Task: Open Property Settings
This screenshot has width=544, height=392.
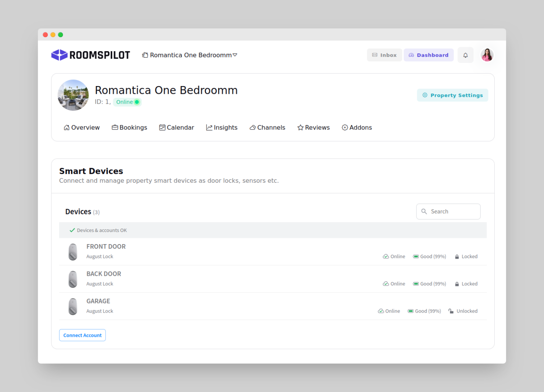Action: (452, 95)
